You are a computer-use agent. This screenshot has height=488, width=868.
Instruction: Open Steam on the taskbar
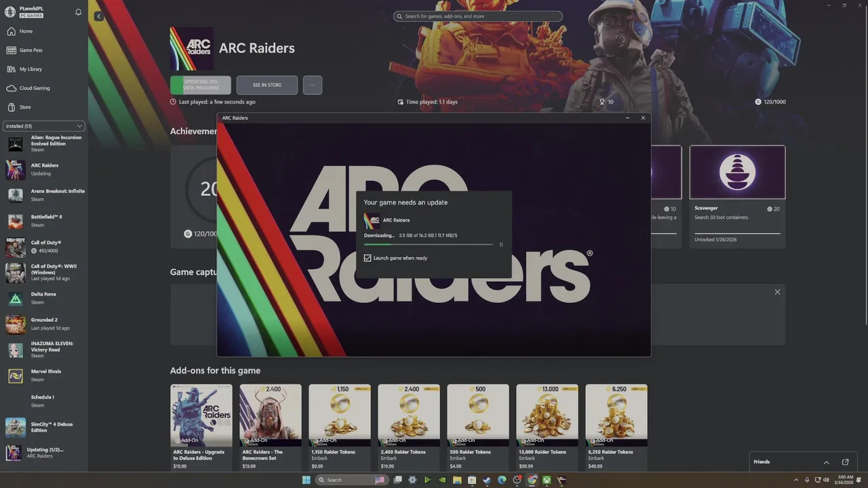(x=487, y=480)
